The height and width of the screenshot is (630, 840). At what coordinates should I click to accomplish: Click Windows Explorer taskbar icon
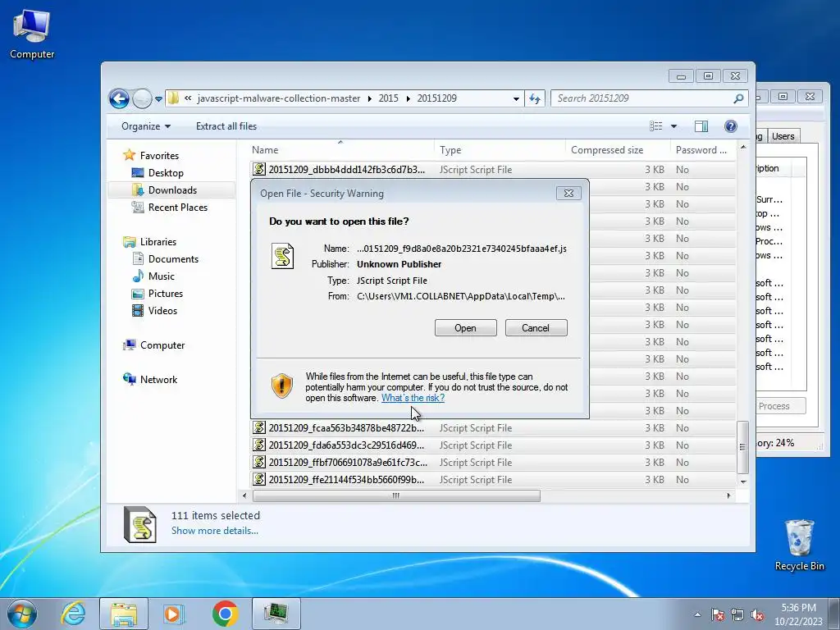(124, 614)
